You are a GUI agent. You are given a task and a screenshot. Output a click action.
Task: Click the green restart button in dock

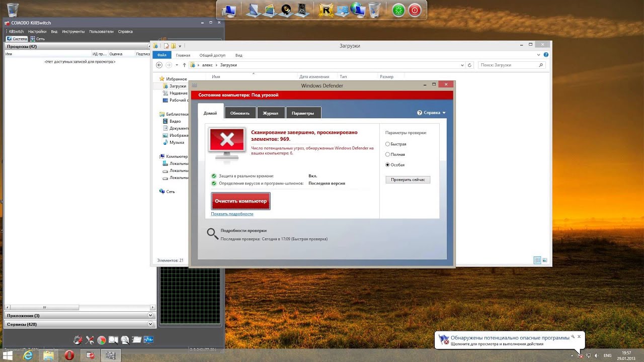[398, 10]
